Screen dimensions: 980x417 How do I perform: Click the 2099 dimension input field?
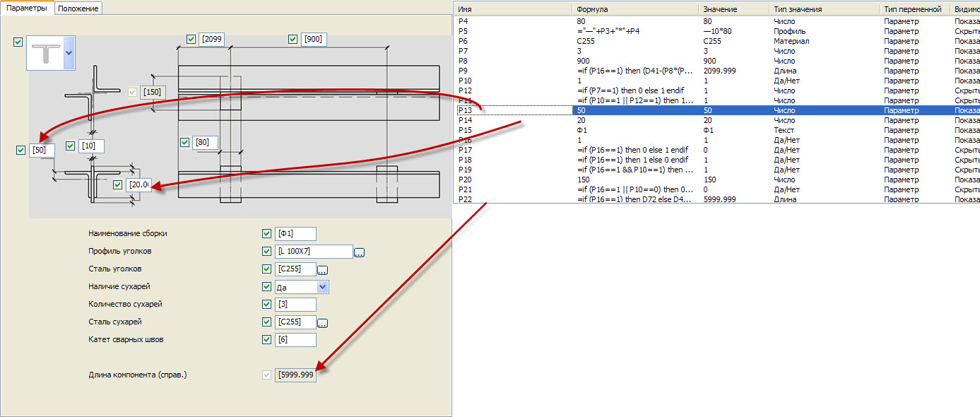(x=212, y=40)
